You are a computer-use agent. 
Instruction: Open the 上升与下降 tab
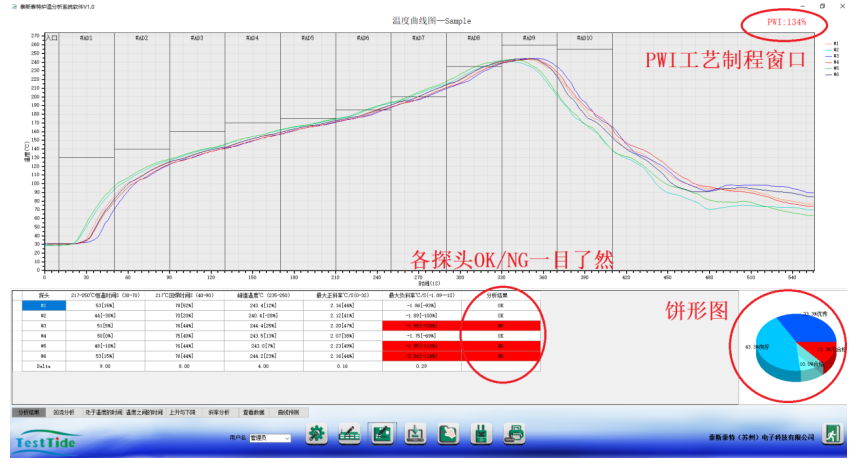coord(181,412)
